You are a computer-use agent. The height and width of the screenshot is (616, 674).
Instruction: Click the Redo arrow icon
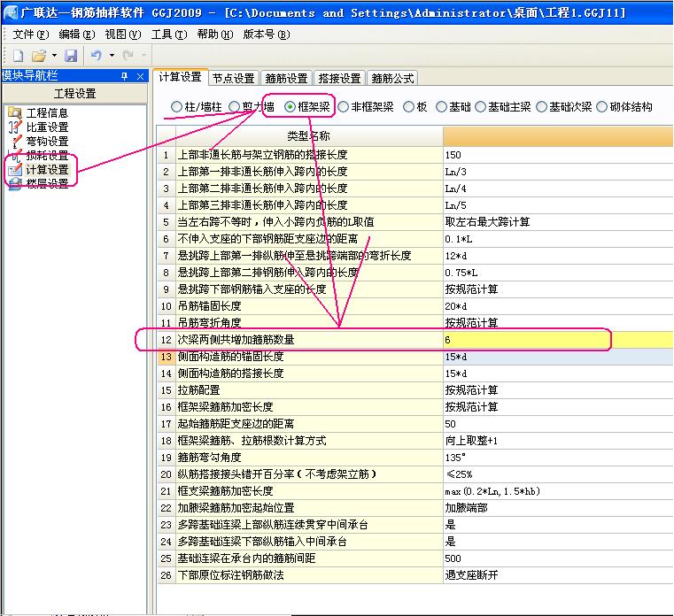click(x=128, y=56)
